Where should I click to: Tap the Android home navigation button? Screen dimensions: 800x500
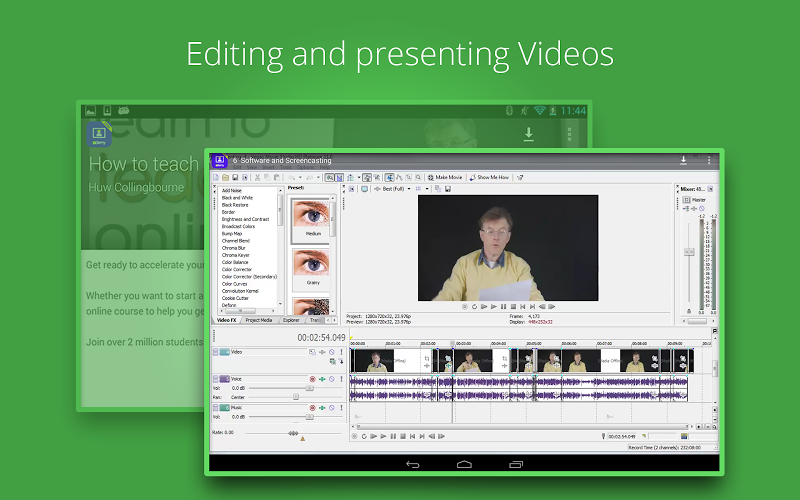pyautogui.click(x=463, y=465)
